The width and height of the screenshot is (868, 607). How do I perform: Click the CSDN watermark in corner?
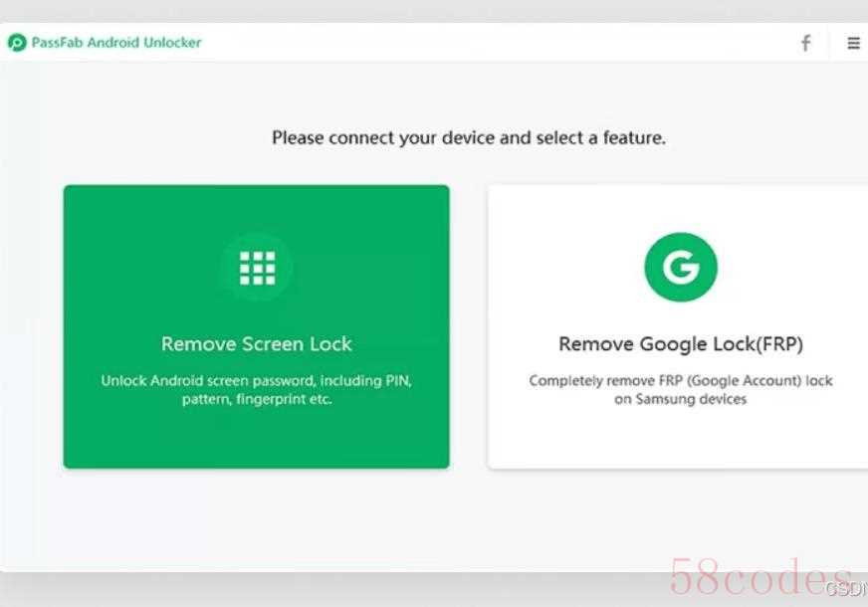[x=847, y=589]
